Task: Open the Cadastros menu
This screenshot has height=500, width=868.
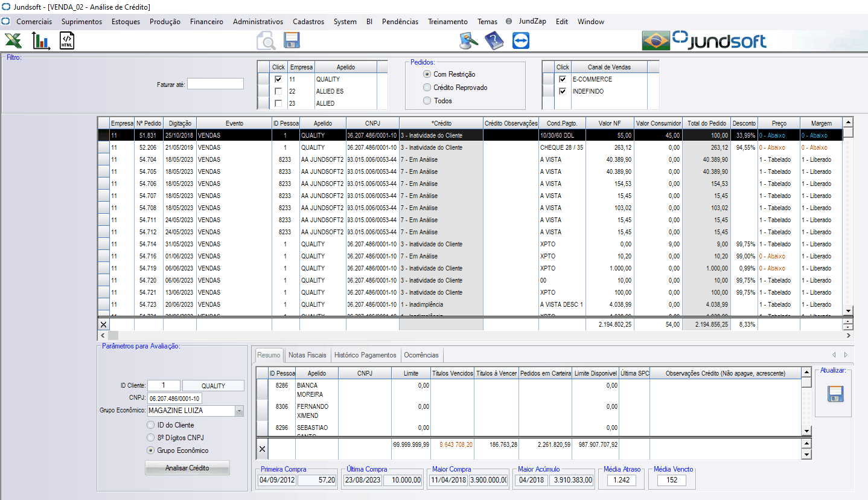Action: [308, 21]
